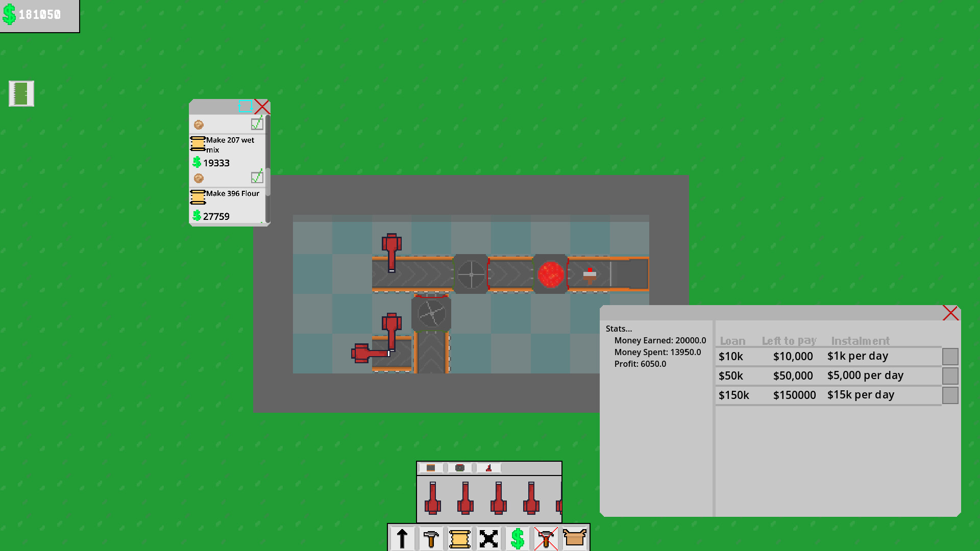
Task: Select the hammer build tool
Action: point(431,538)
